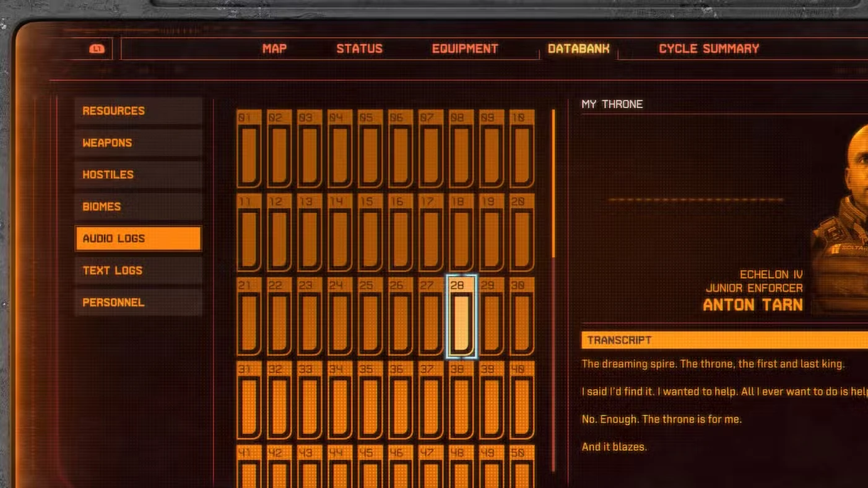Open the HOSTILES databank category
The width and height of the screenshot is (868, 488).
point(139,175)
